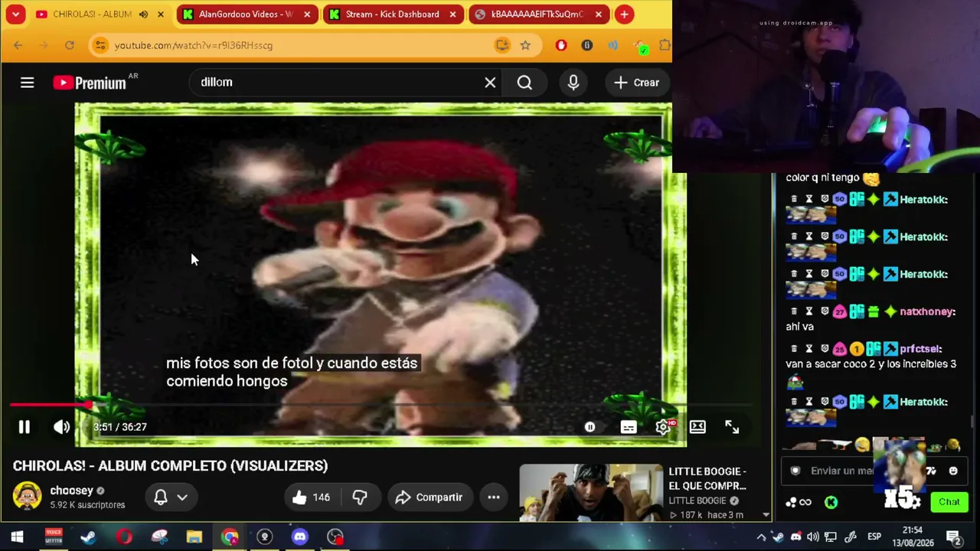Open channel points icon below chat

(798, 502)
